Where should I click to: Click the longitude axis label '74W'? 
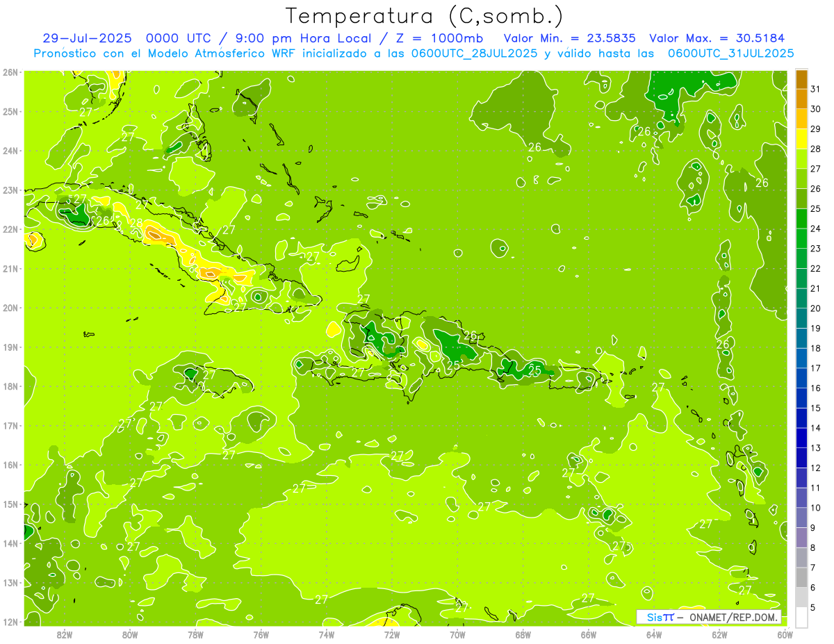pyautogui.click(x=327, y=634)
